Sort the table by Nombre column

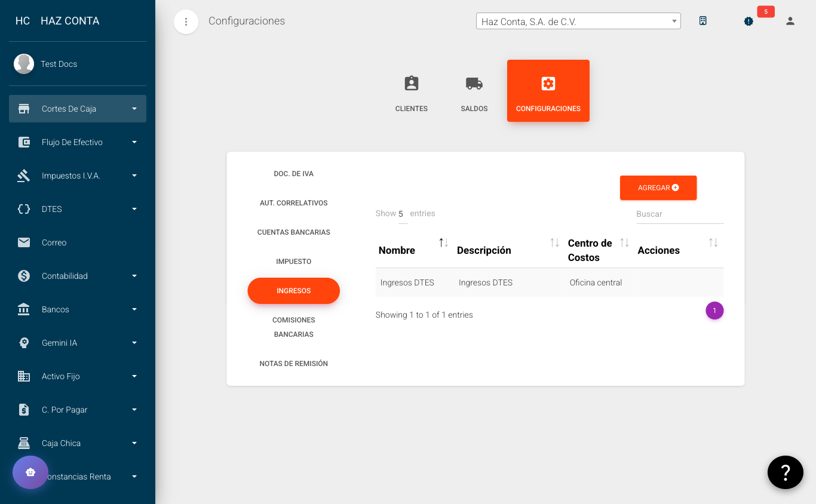443,242
